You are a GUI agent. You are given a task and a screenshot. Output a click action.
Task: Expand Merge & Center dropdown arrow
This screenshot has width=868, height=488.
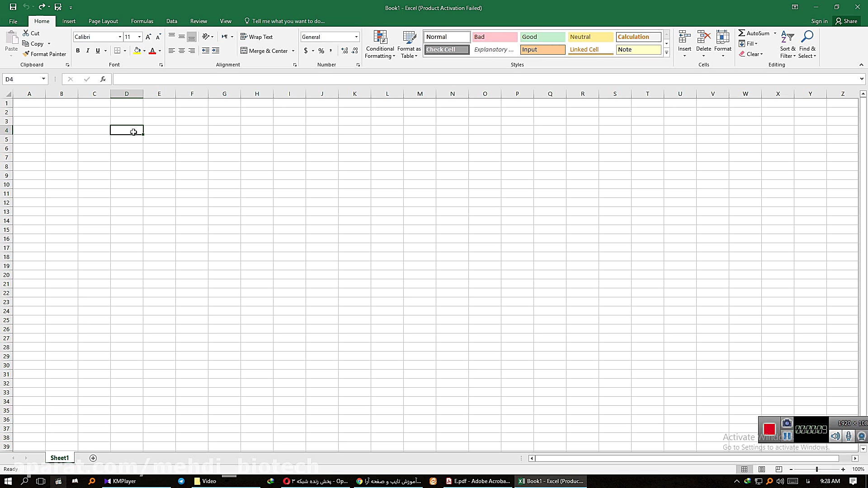(x=293, y=51)
